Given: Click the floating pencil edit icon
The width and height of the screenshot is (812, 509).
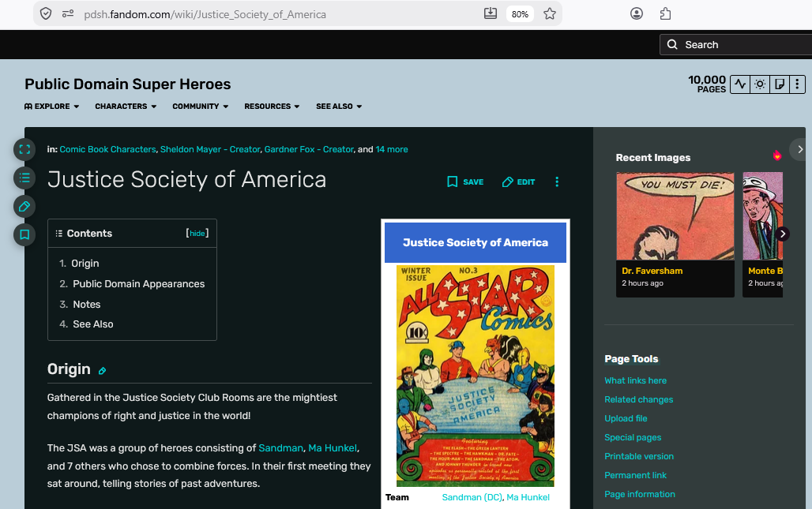Looking at the screenshot, I should 24,207.
